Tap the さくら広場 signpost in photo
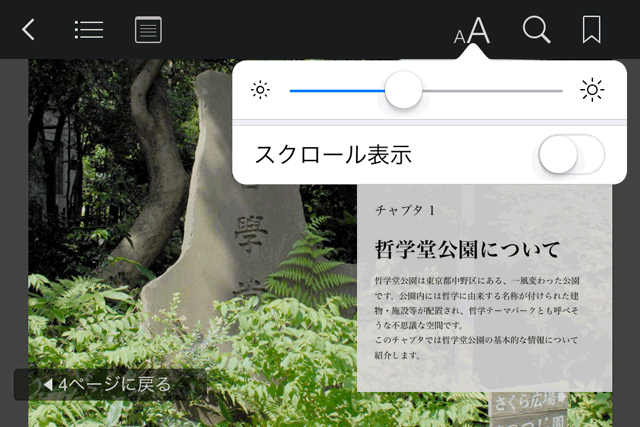This screenshot has height=427, width=640. coord(529,401)
